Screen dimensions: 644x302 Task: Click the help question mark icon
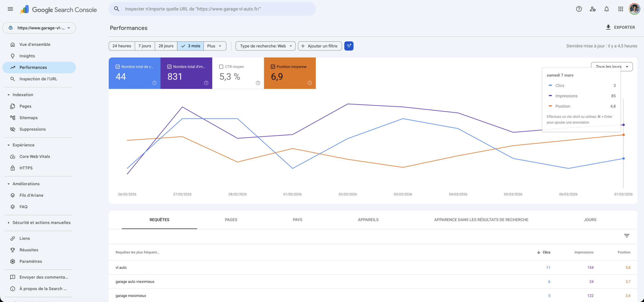(x=579, y=9)
